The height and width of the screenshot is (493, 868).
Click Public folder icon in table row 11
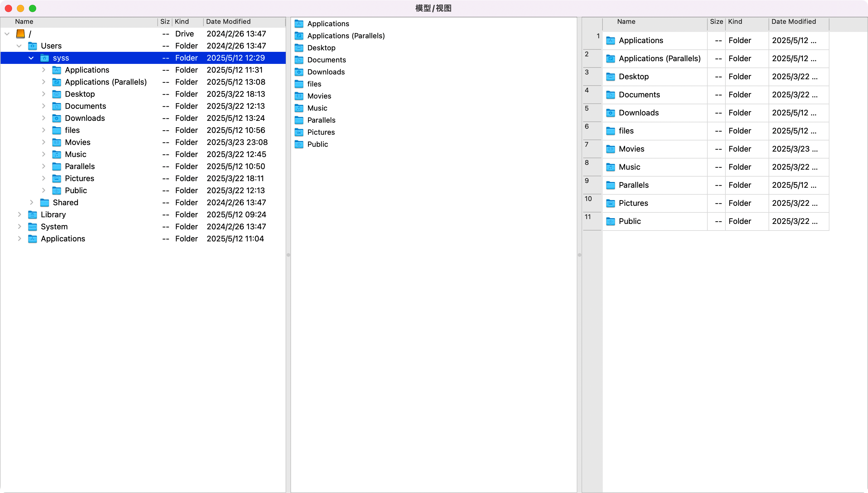[x=610, y=221]
